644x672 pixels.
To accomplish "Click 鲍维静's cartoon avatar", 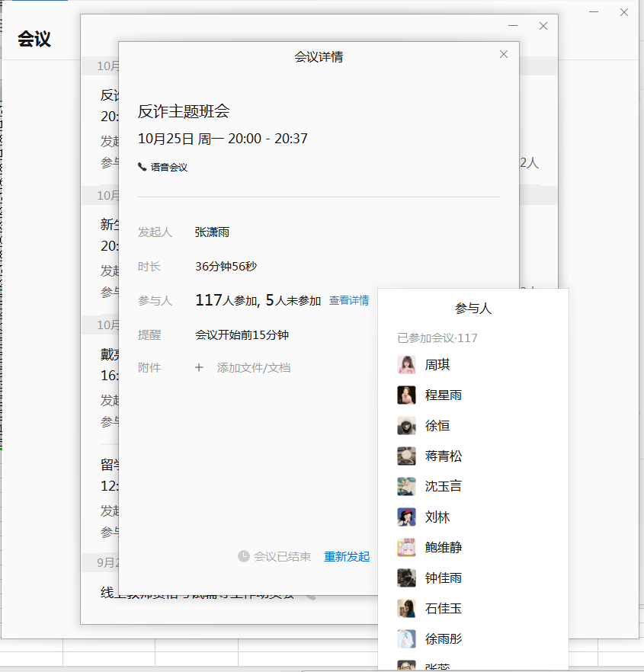I will [406, 548].
